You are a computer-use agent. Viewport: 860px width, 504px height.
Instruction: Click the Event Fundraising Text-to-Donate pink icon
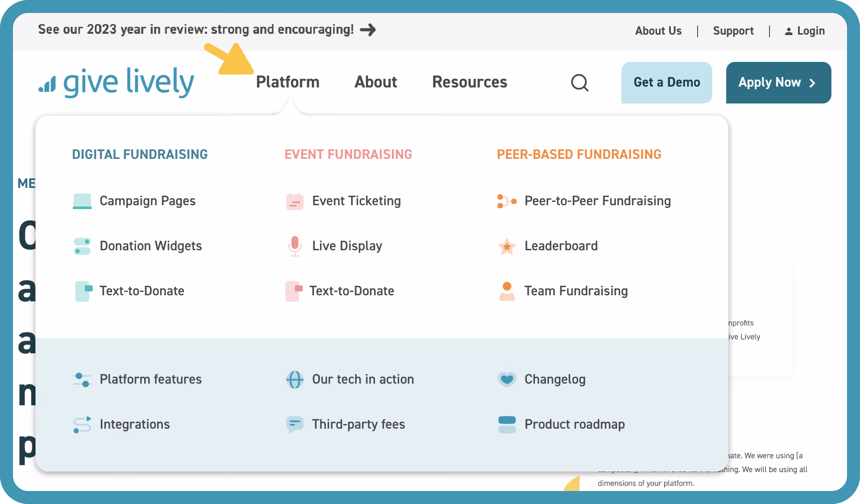(294, 291)
